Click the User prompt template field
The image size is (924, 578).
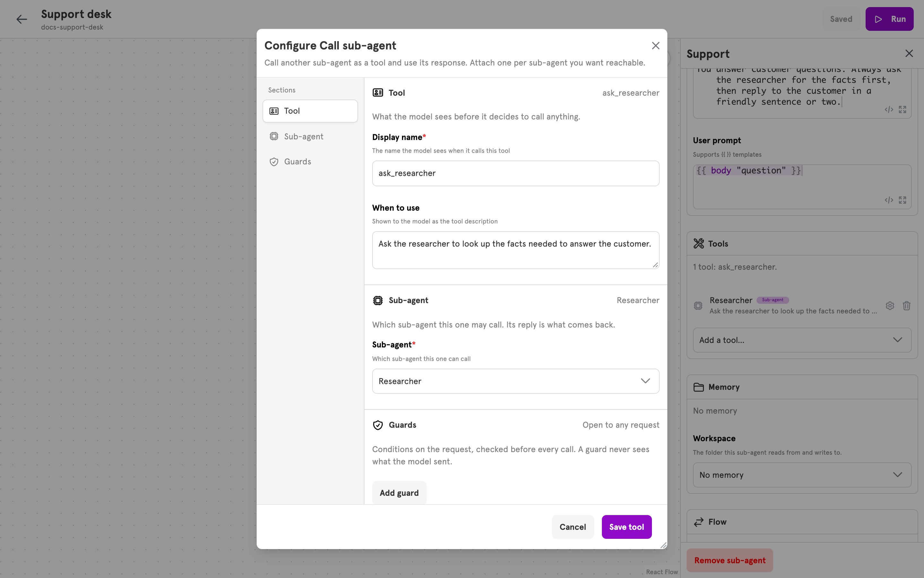coord(802,187)
